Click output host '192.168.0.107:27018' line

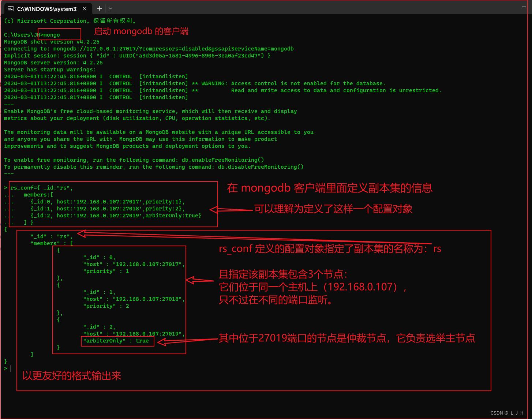(134, 299)
